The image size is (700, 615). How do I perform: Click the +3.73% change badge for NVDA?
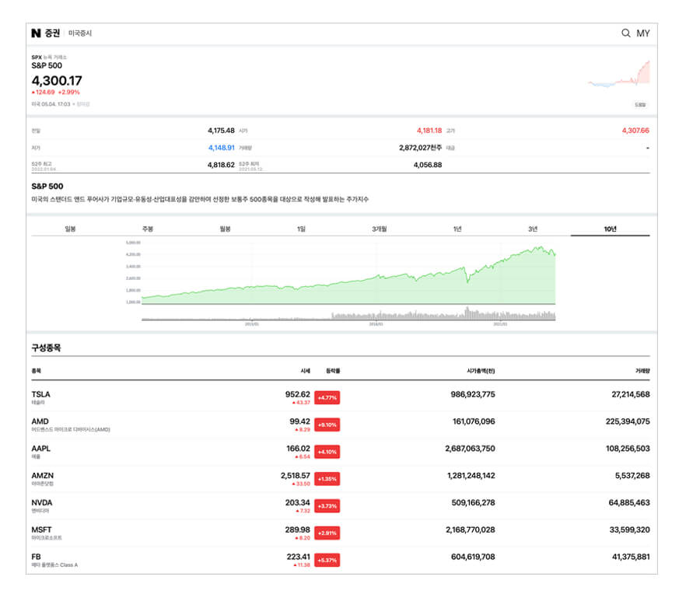[x=327, y=506]
